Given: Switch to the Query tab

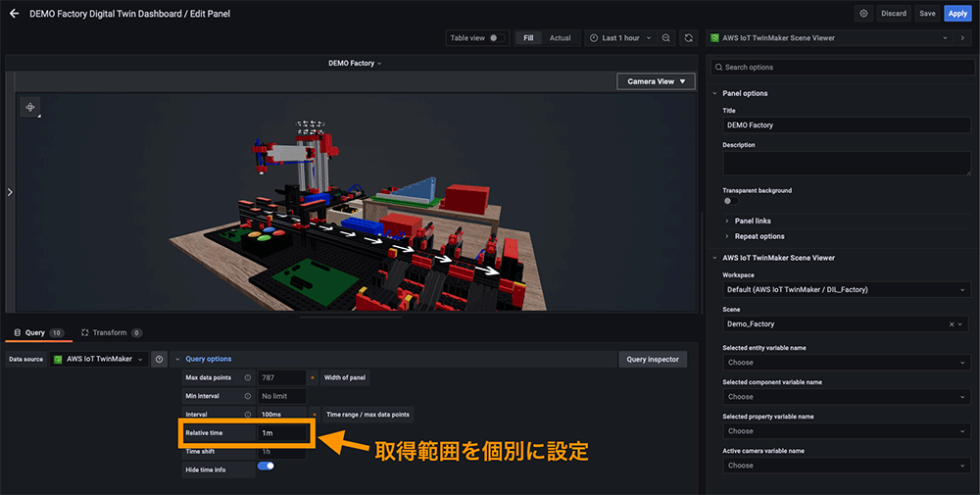Looking at the screenshot, I should pyautogui.click(x=39, y=333).
